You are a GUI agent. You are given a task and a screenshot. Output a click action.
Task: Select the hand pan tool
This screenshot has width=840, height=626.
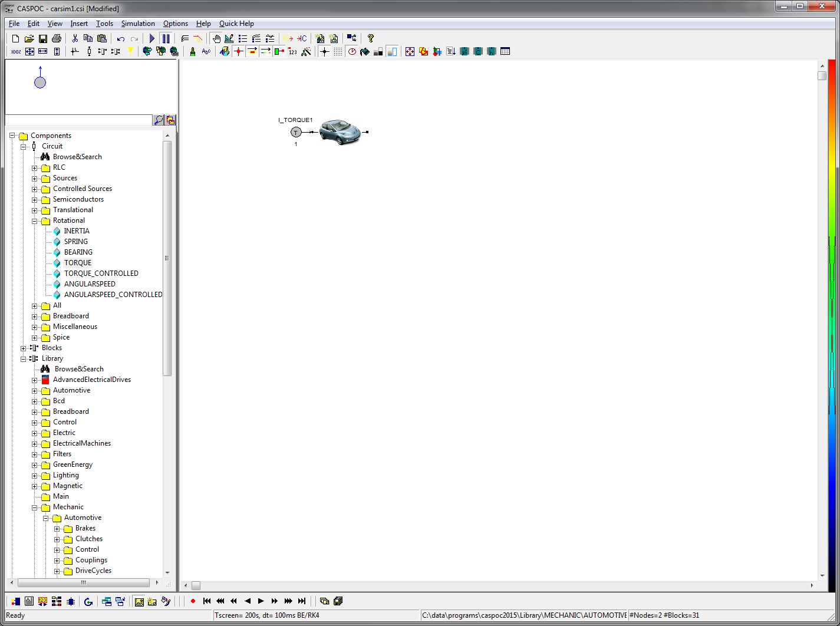(x=216, y=38)
